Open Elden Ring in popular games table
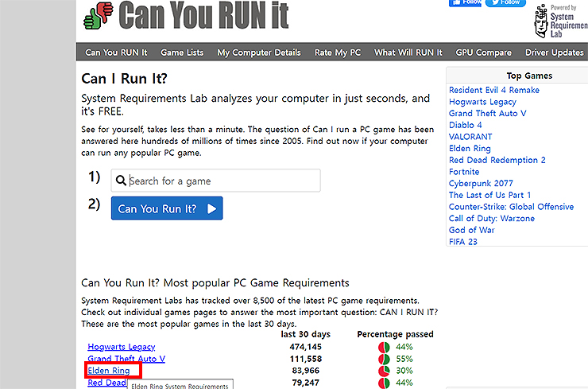This screenshot has width=588, height=389. pos(109,371)
